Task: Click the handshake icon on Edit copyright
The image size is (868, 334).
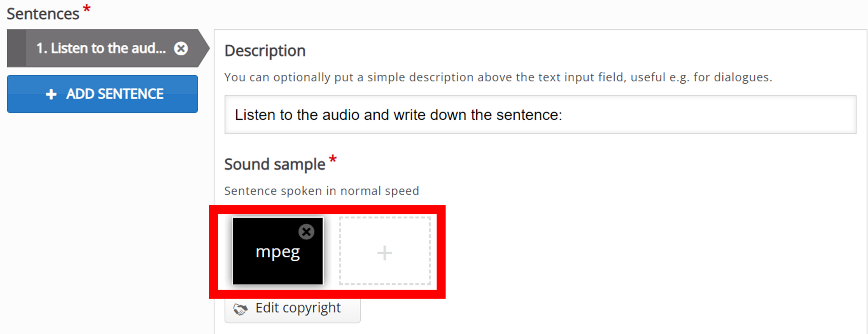Action: point(240,309)
